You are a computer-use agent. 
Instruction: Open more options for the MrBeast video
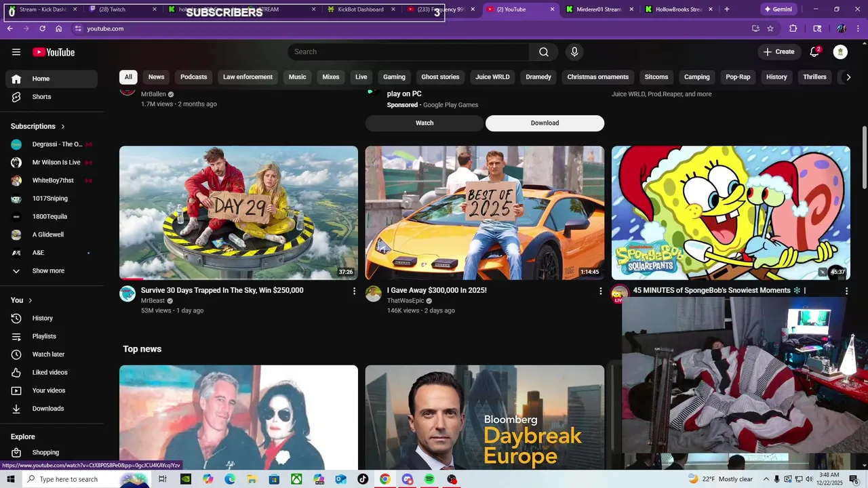pyautogui.click(x=354, y=291)
